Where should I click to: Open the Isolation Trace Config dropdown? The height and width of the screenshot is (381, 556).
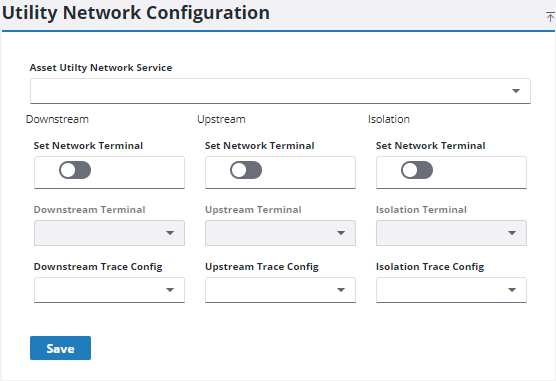451,290
